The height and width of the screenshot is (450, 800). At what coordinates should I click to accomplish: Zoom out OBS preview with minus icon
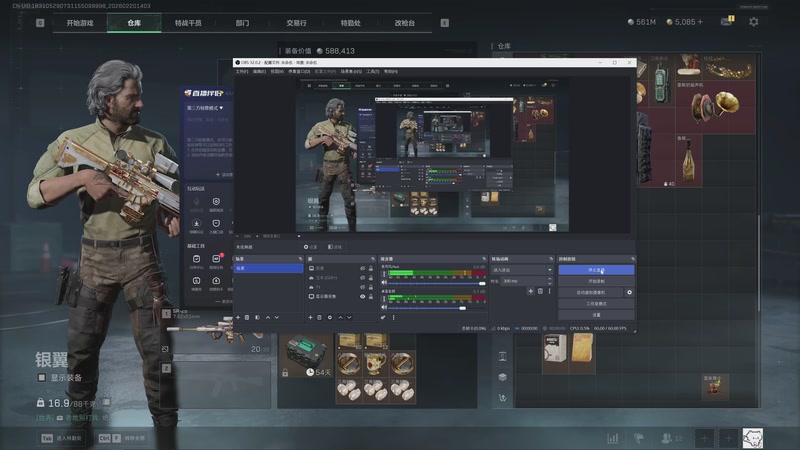pos(238,236)
